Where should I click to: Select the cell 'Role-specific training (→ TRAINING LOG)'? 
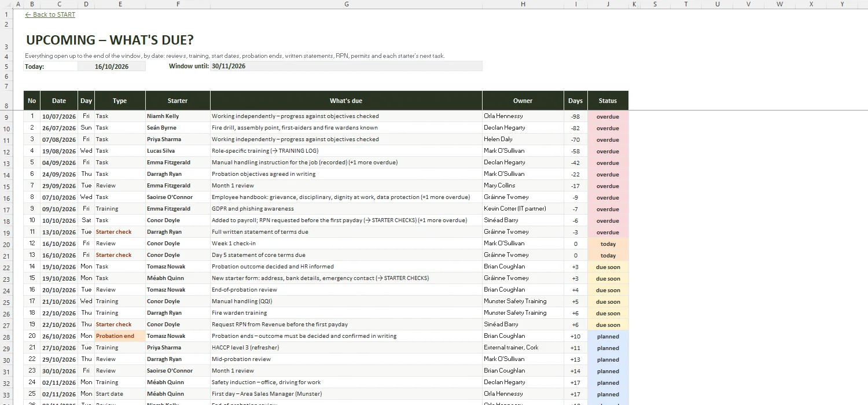(x=346, y=151)
